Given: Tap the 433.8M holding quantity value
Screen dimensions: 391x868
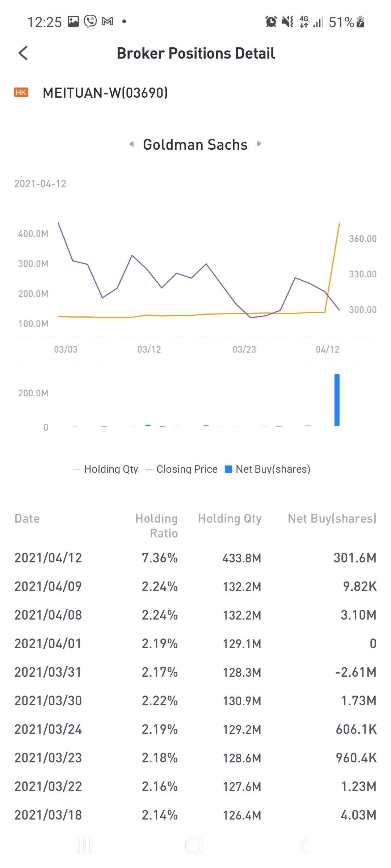Looking at the screenshot, I should (x=242, y=558).
